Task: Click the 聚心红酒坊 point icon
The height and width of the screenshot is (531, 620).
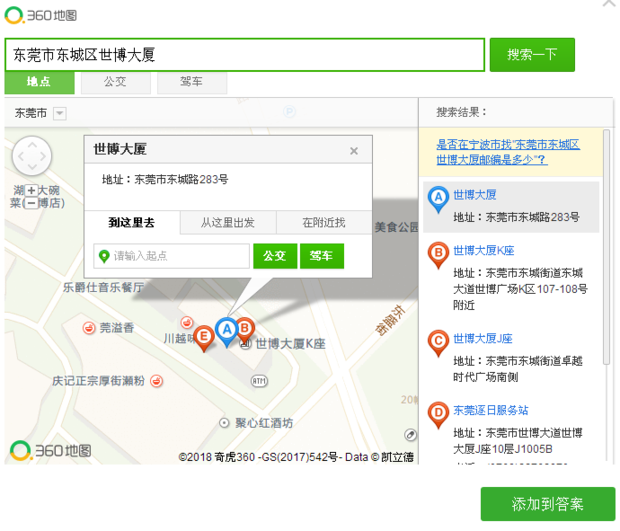Action: (224, 423)
